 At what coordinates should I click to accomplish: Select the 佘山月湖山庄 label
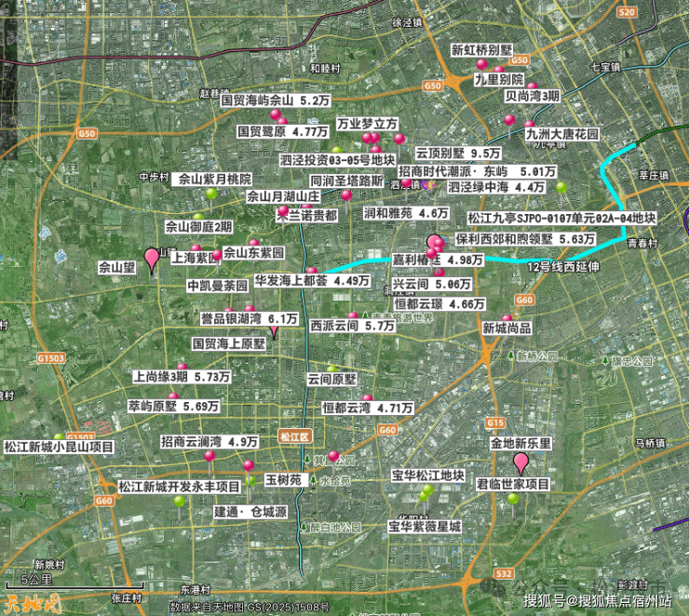(283, 196)
